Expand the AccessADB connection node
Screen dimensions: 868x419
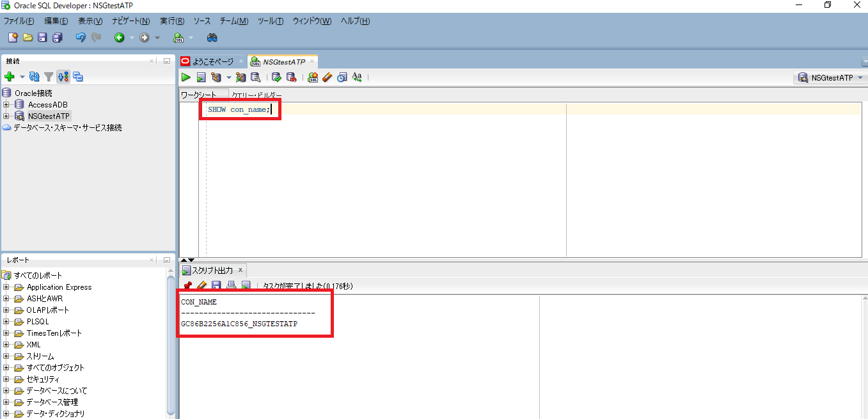6,105
